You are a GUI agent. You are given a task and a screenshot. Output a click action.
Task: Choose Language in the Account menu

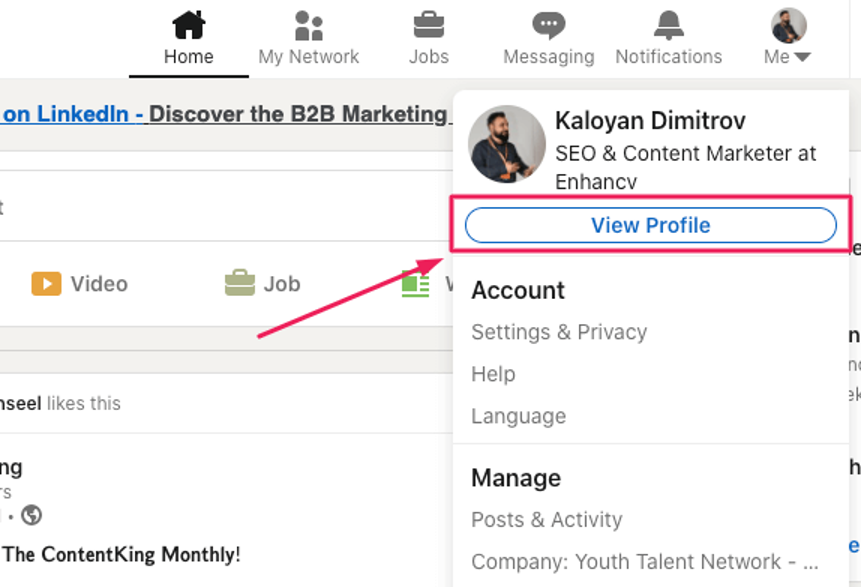(518, 416)
